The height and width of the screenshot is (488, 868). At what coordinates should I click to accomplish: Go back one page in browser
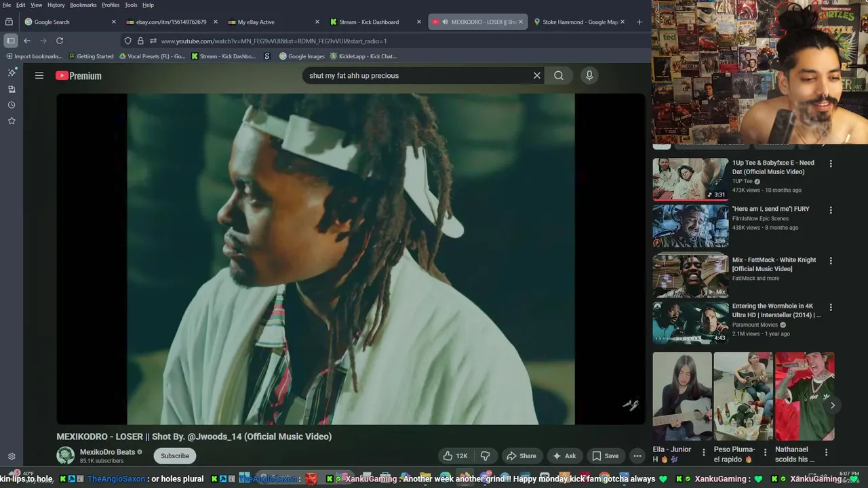pos(27,41)
